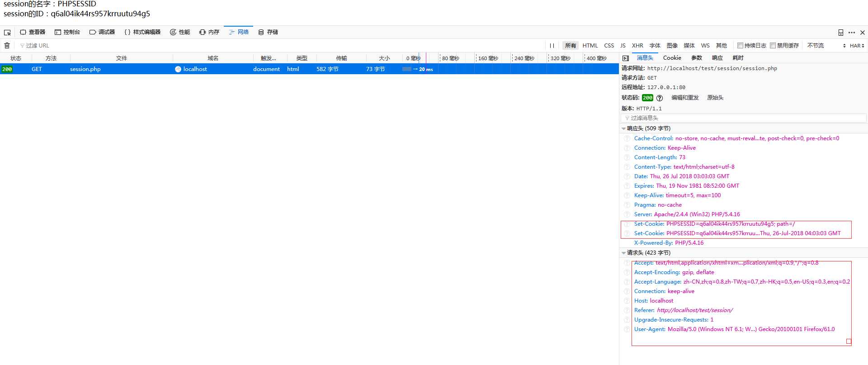The width and height of the screenshot is (868, 365).
Task: Switch to the 性能 performance tab
Action: tap(180, 32)
